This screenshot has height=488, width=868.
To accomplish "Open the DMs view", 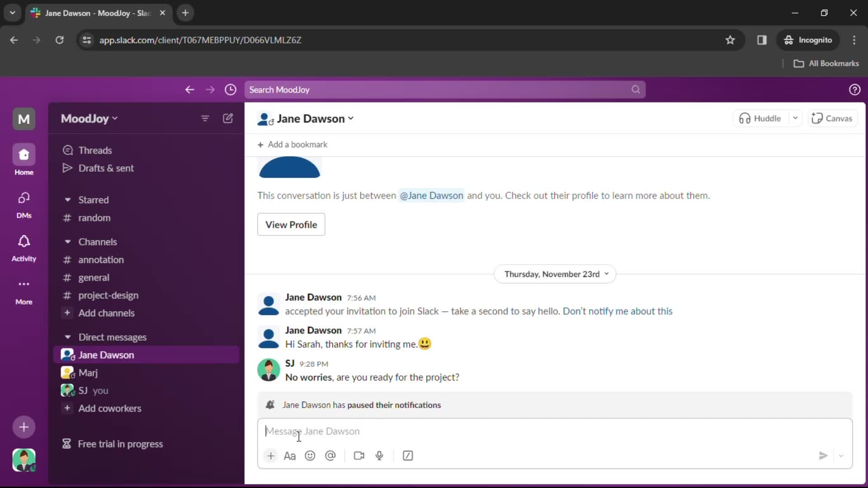I will point(24,204).
